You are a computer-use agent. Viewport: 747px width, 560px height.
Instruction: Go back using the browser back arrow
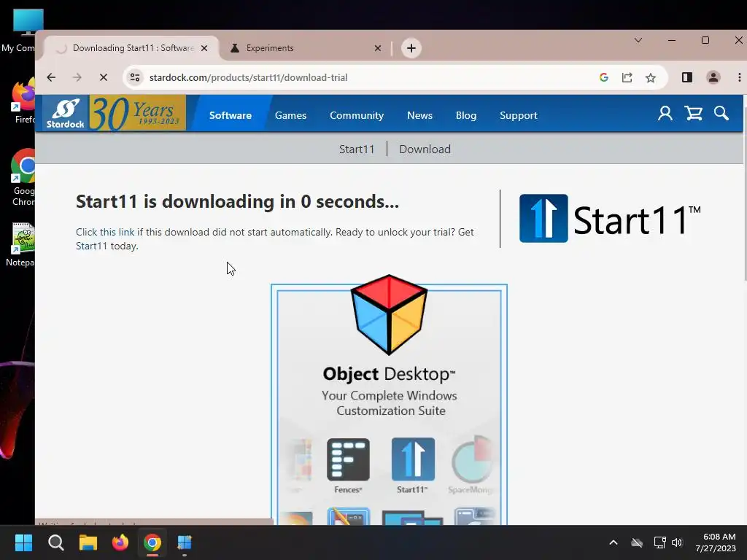click(52, 77)
